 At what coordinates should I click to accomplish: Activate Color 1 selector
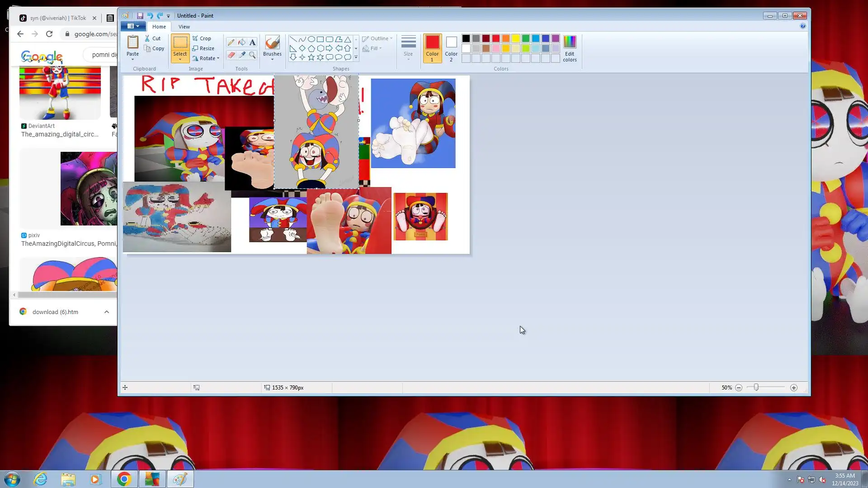pos(432,48)
